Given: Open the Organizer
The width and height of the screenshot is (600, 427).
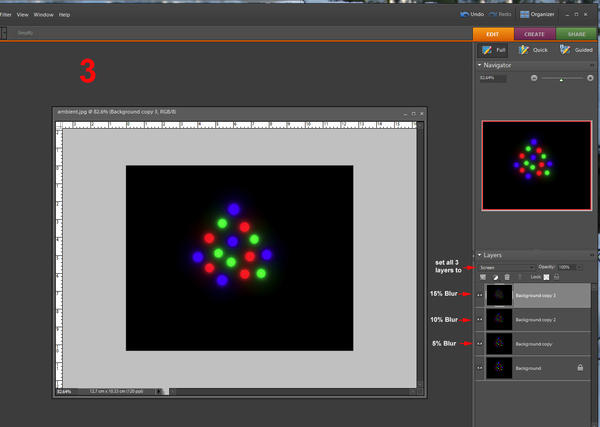Looking at the screenshot, I should (x=537, y=15).
